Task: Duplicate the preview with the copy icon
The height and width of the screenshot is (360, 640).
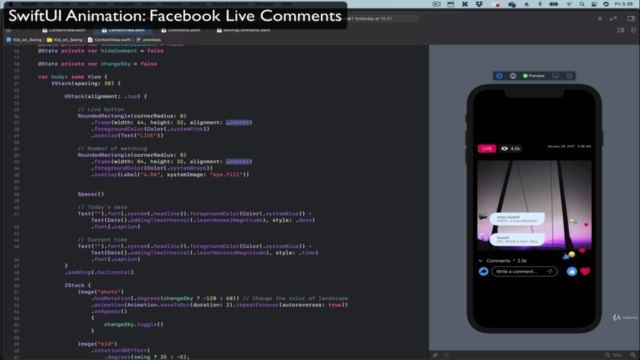Action: pos(569,76)
